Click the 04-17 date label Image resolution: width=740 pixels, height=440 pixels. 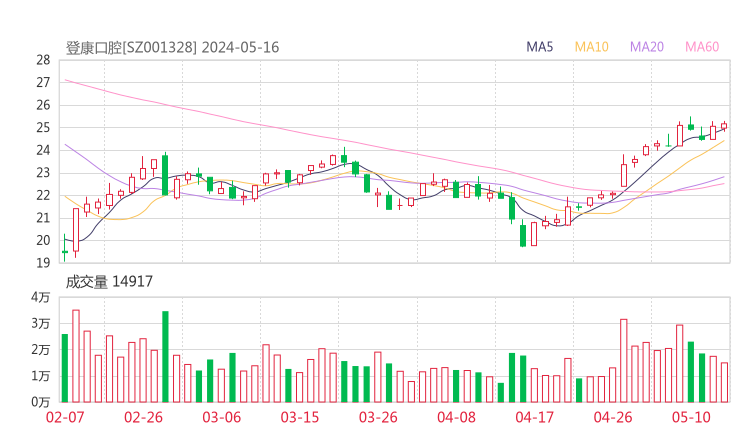535,417
